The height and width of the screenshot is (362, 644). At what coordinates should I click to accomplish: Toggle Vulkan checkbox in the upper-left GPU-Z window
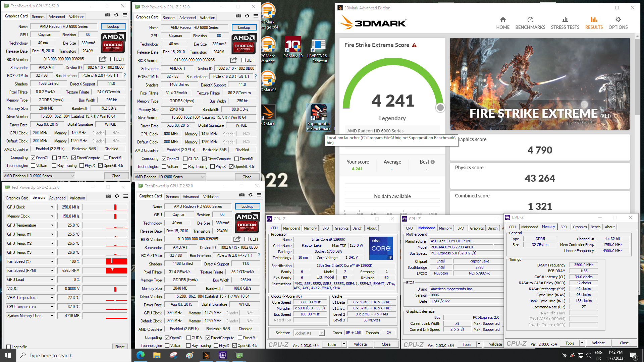33,166
